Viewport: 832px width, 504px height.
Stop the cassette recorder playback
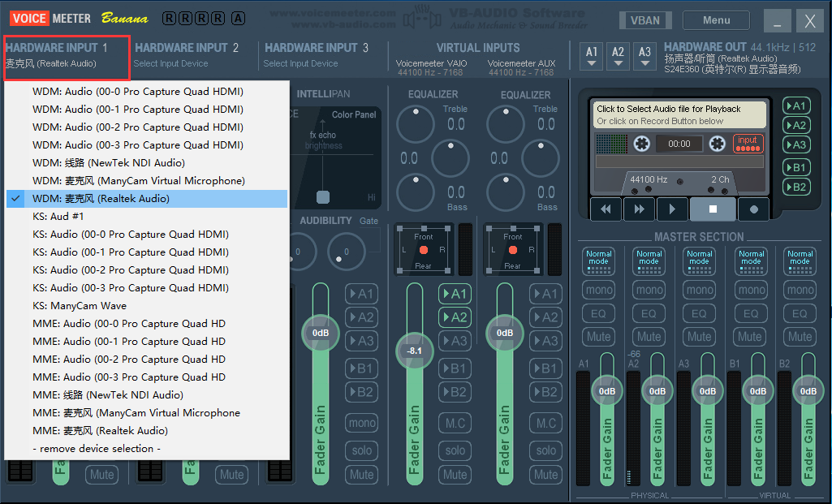click(x=713, y=209)
